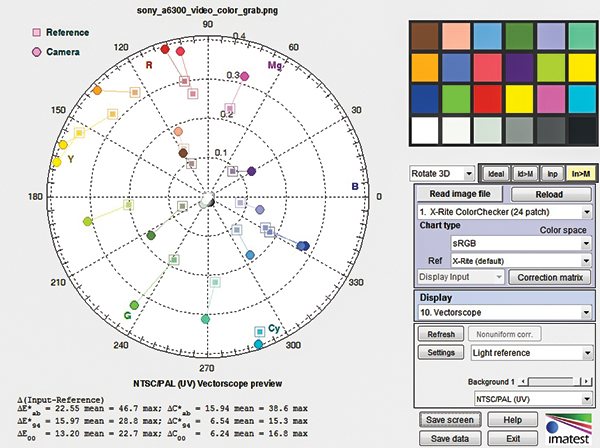The width and height of the screenshot is (600, 448).
Task: Toggle the Inp display mode
Action: (x=552, y=174)
